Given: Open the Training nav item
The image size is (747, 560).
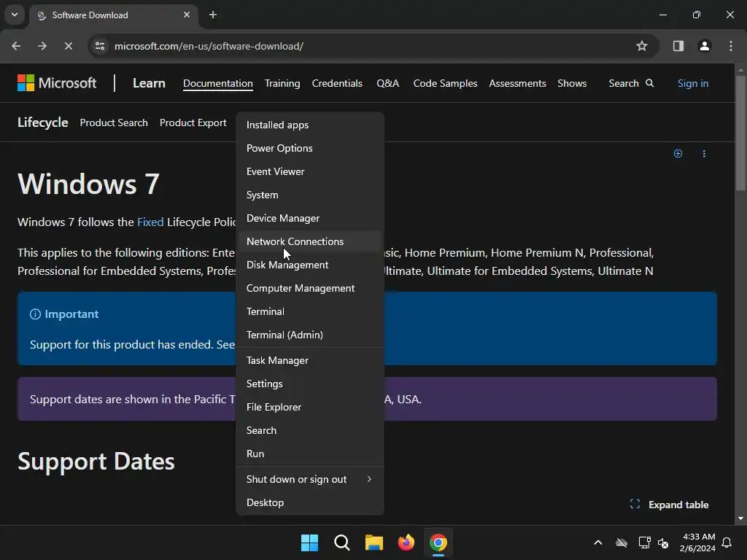Looking at the screenshot, I should tap(282, 83).
